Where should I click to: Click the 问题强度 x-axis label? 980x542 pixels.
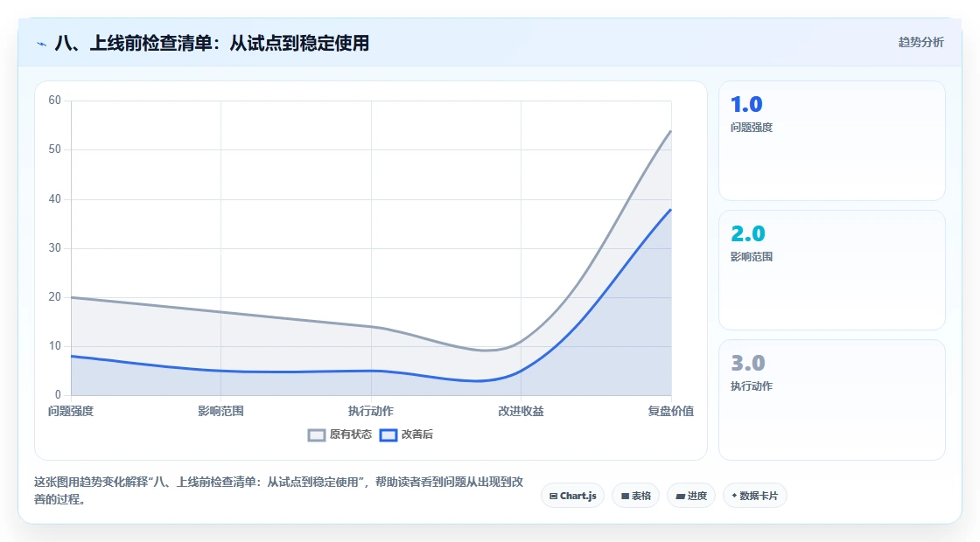(71, 412)
